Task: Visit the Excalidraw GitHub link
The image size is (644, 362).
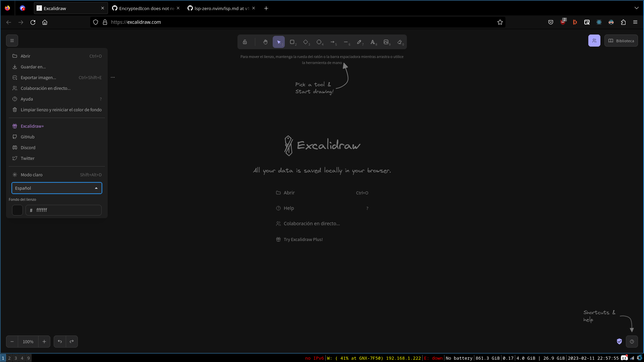Action: tap(28, 137)
